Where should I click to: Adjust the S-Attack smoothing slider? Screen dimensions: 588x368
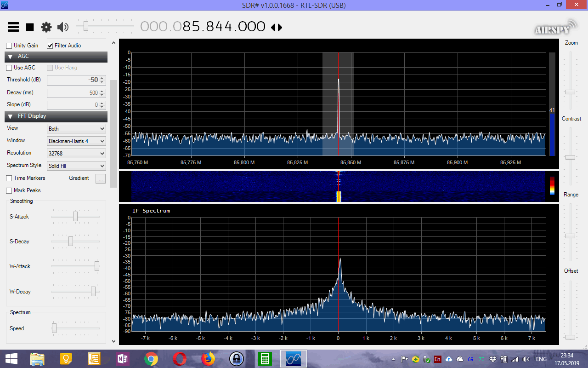(x=75, y=216)
